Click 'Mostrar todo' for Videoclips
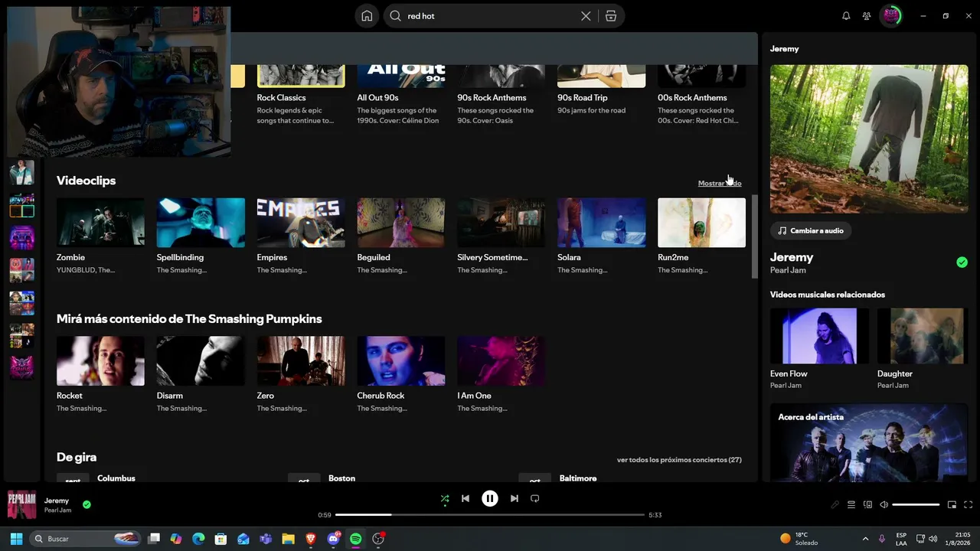Viewport: 980px width, 551px height. click(720, 184)
